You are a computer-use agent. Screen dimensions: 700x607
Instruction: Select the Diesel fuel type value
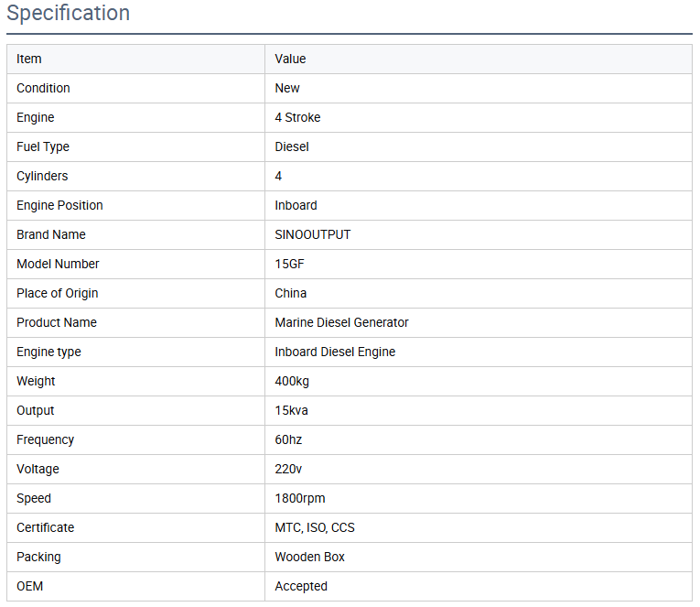292,146
